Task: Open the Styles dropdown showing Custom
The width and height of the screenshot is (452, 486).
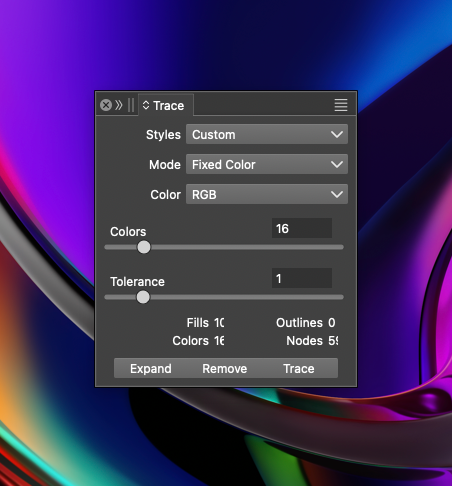Action: click(267, 134)
